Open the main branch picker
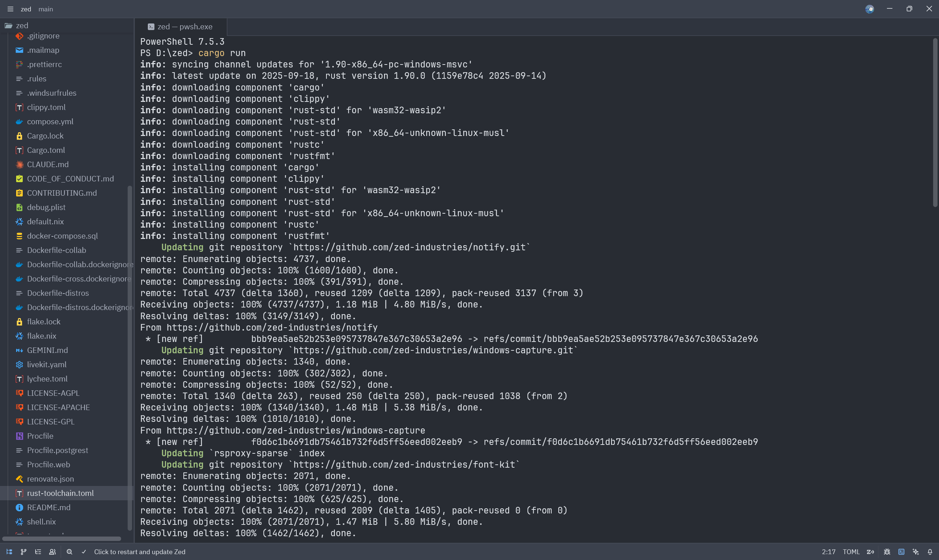The height and width of the screenshot is (560, 939). coord(46,9)
